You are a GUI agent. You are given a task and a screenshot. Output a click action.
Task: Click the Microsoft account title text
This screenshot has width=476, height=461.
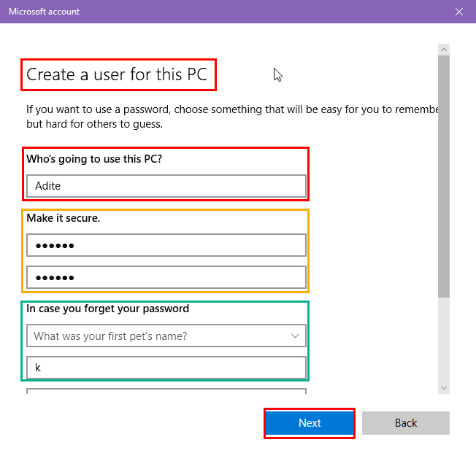pyautogui.click(x=44, y=12)
